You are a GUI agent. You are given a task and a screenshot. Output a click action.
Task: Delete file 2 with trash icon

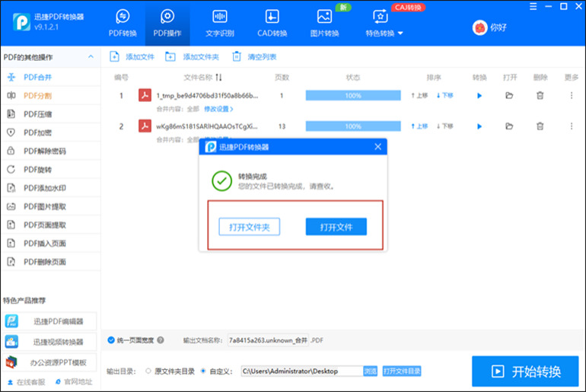[x=540, y=126]
